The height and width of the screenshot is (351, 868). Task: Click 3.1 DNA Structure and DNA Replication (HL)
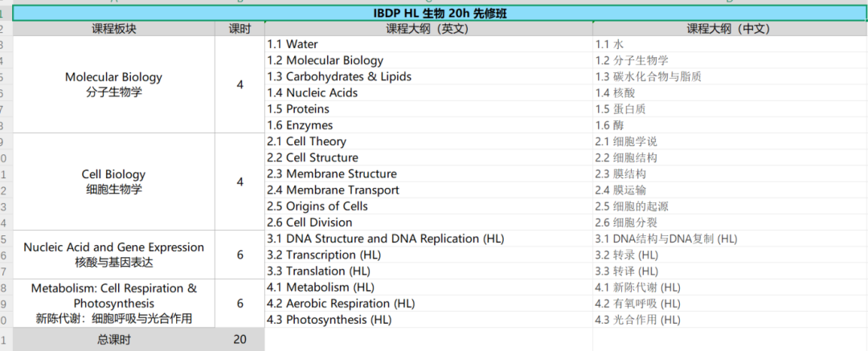pyautogui.click(x=428, y=239)
